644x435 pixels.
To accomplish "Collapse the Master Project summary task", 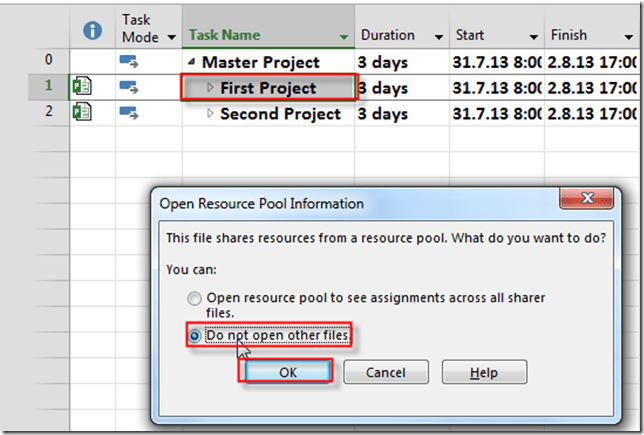I will coord(192,63).
